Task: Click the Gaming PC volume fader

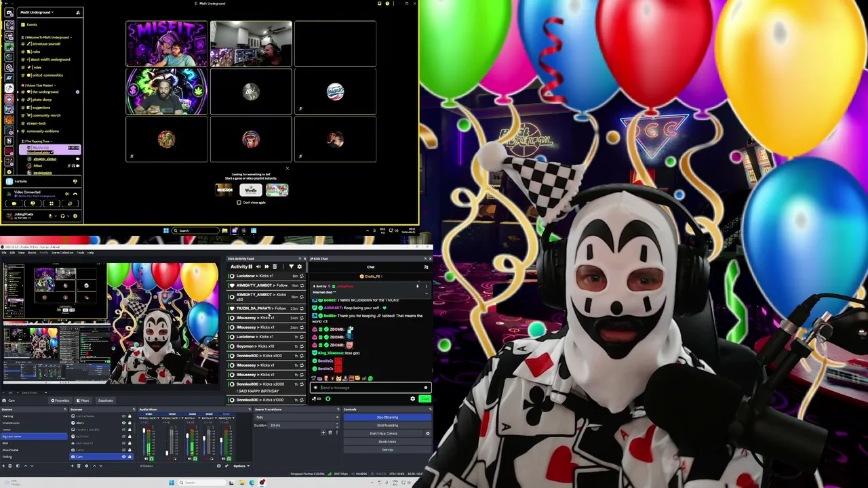Action: click(x=220, y=441)
